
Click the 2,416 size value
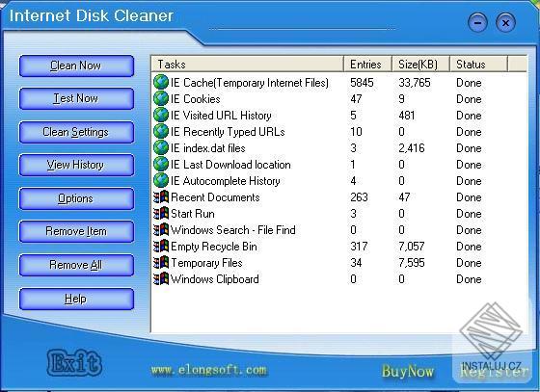pos(412,148)
